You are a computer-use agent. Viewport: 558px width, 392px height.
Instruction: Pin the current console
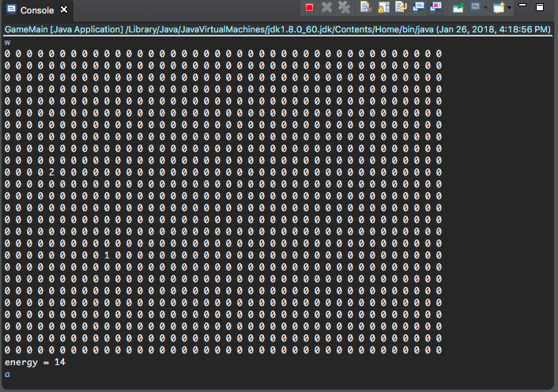[458, 8]
